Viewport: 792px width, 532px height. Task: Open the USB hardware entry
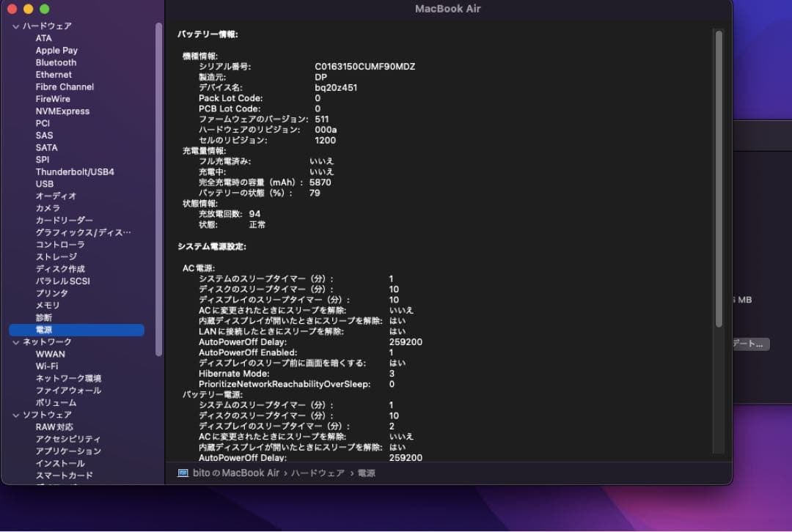pos(45,184)
